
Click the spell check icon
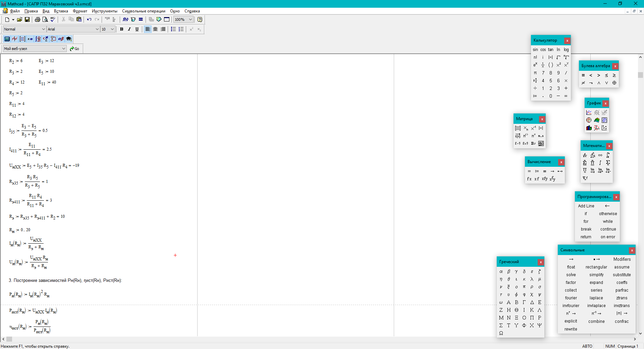tap(53, 19)
